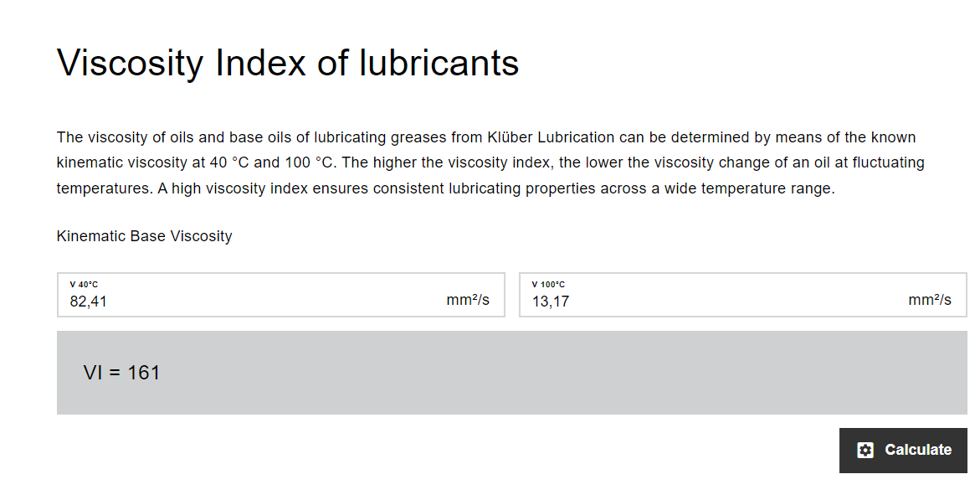Focus the V 100°C viscosity input field
The height and width of the screenshot is (500, 980).
[743, 295]
